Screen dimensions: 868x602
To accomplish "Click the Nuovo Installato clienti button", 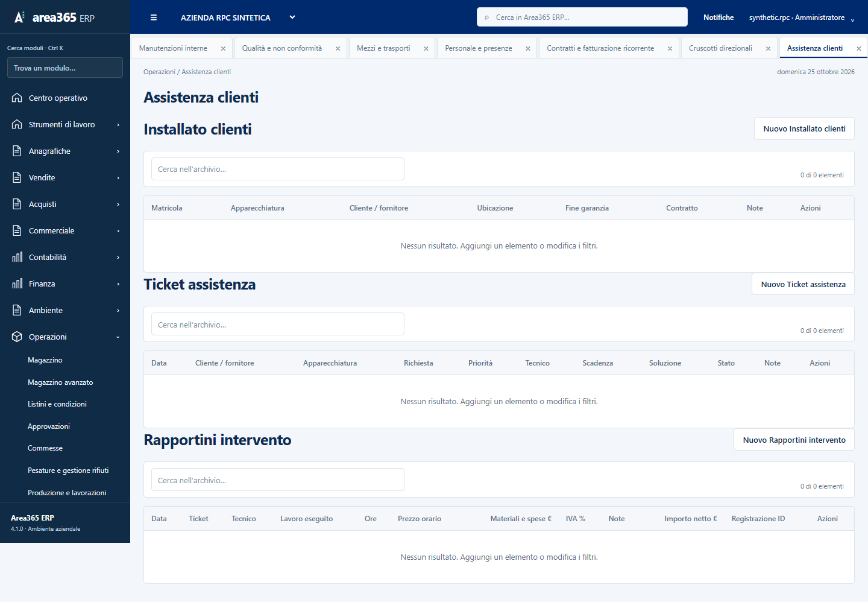I will coord(804,128).
